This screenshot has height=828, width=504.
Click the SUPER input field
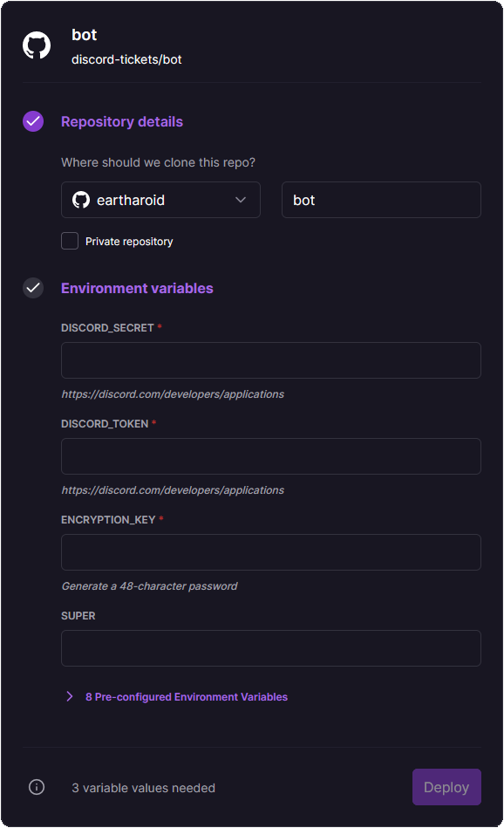270,647
